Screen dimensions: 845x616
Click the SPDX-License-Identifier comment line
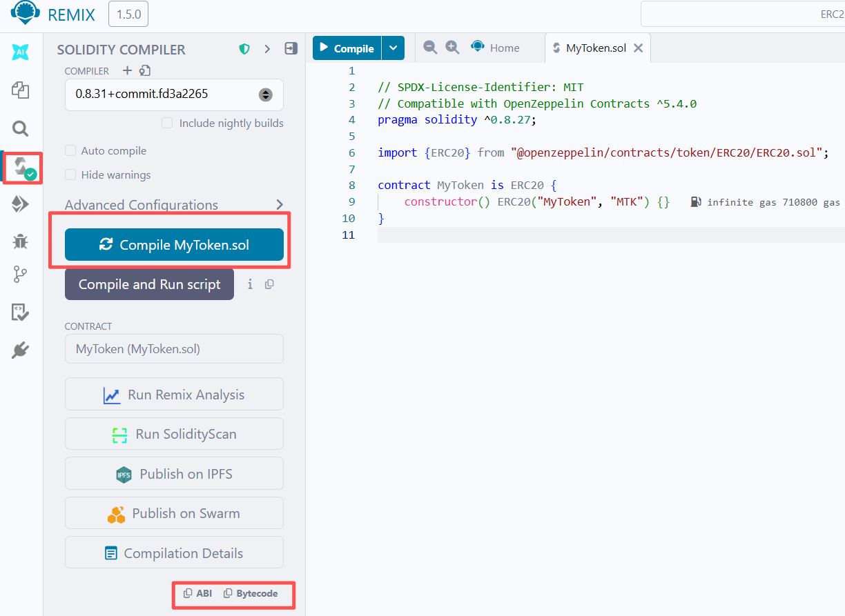click(480, 87)
